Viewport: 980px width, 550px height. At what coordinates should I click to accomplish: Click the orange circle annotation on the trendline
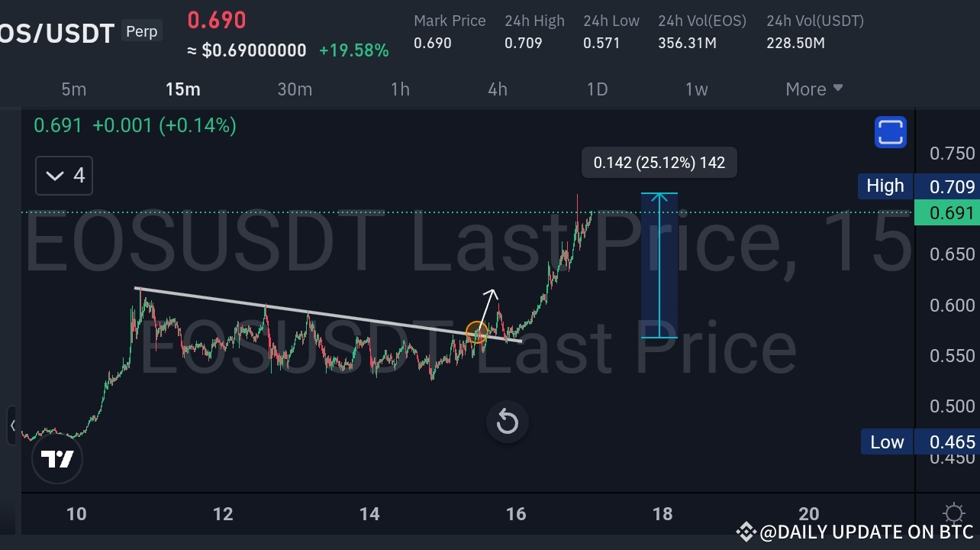(x=476, y=332)
